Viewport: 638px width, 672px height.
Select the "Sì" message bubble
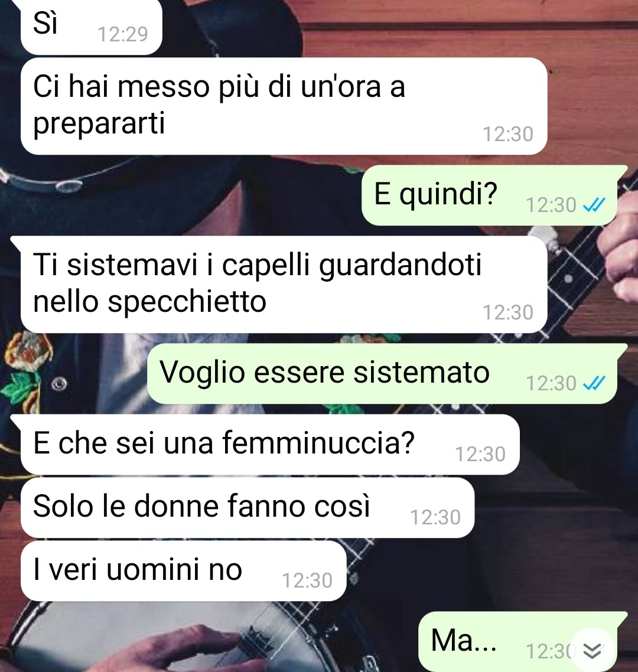pyautogui.click(x=92, y=27)
